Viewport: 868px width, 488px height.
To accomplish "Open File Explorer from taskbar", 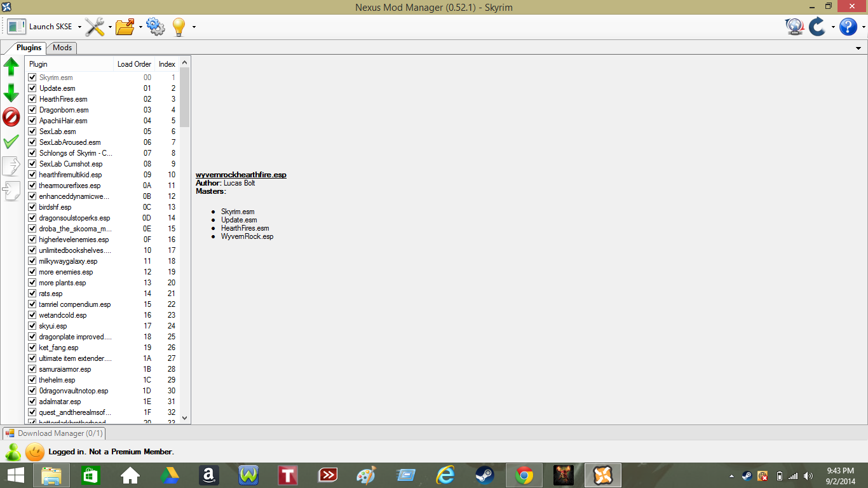I will click(51, 475).
